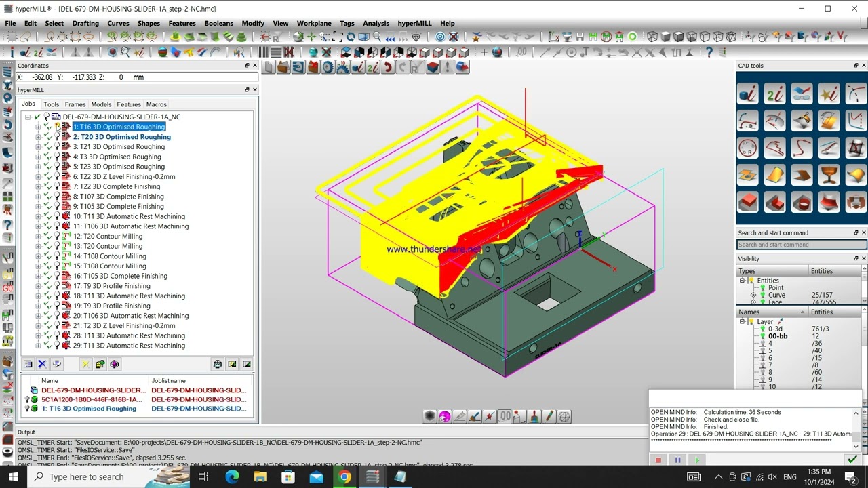The height and width of the screenshot is (488, 868).
Task: Click the gear calculate icon in viewport toolbar
Action: (x=328, y=67)
